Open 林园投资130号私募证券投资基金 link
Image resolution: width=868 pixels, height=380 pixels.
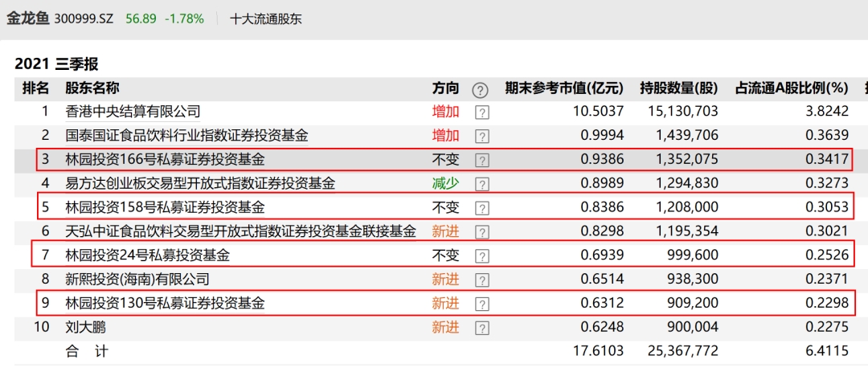tap(165, 303)
